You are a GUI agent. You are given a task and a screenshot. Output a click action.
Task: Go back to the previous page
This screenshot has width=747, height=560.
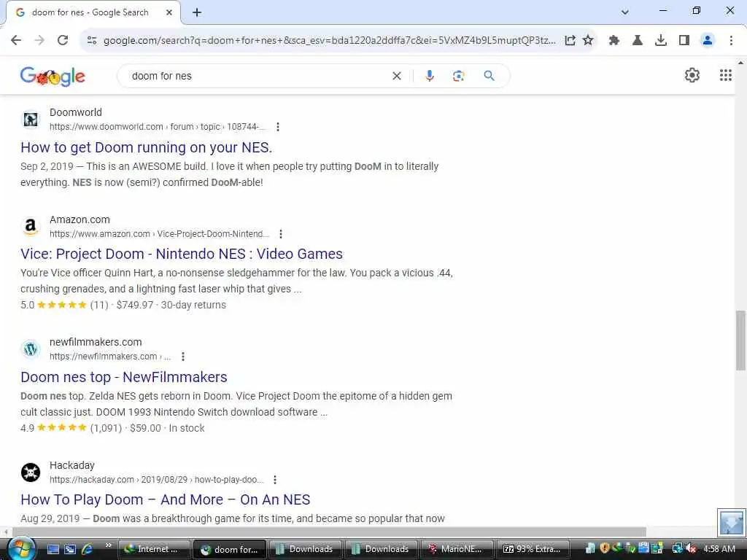pos(16,41)
